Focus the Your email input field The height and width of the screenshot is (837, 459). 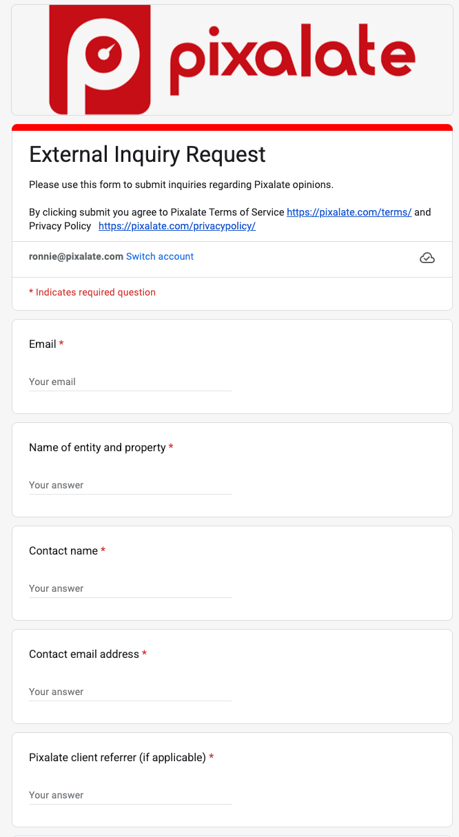pyautogui.click(x=130, y=382)
